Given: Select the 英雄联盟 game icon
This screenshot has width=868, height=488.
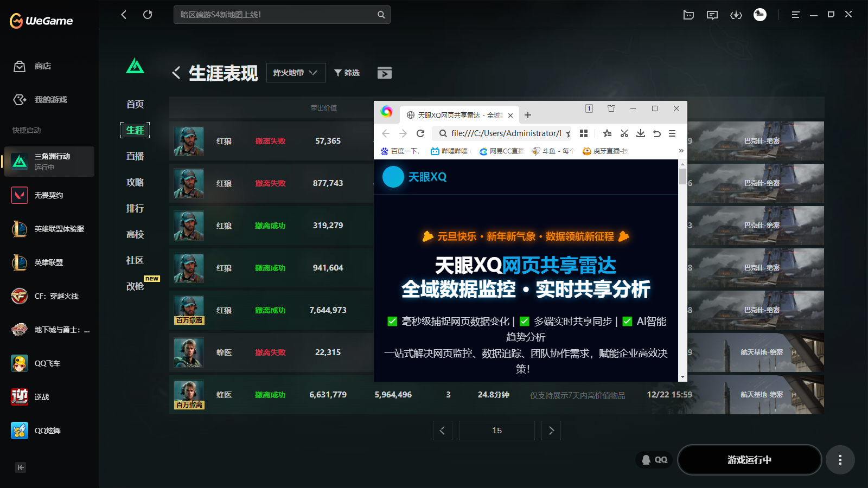Looking at the screenshot, I should pos(20,262).
